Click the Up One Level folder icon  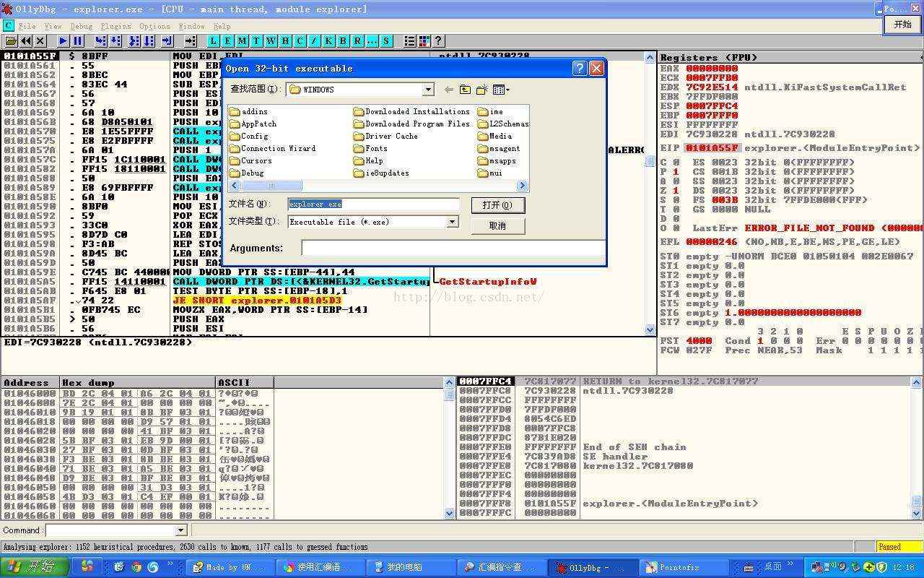465,90
